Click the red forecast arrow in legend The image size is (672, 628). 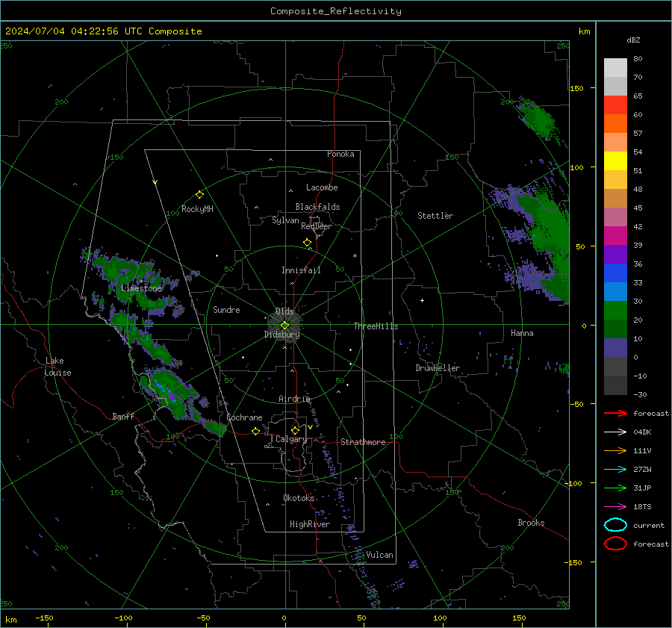tap(615, 413)
